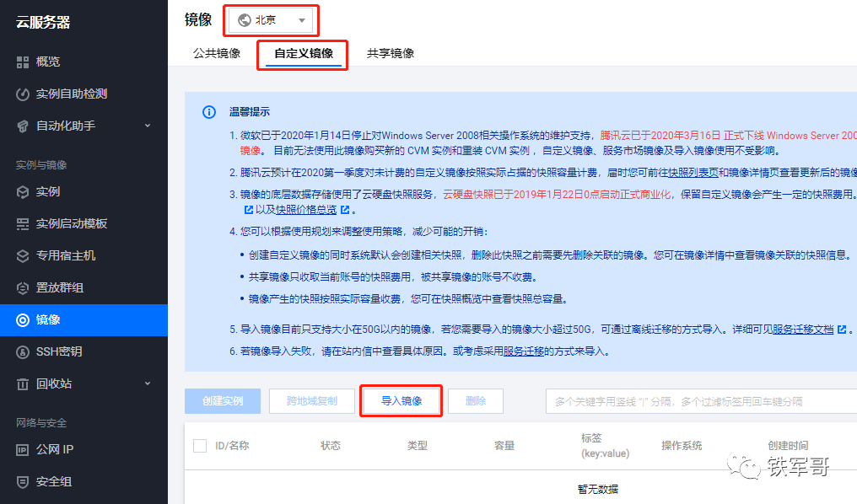Go to the 共享镜像 tab
857x504 pixels.
click(x=391, y=53)
